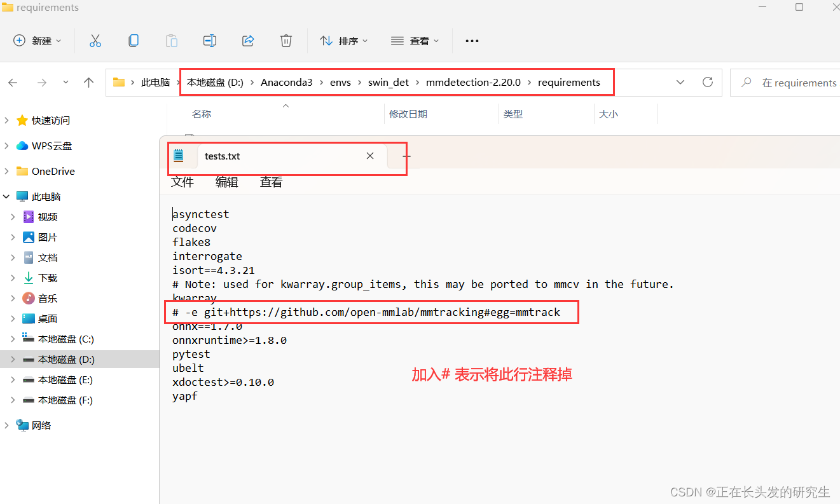Navigate up one folder level
840x504 pixels.
pos(88,82)
